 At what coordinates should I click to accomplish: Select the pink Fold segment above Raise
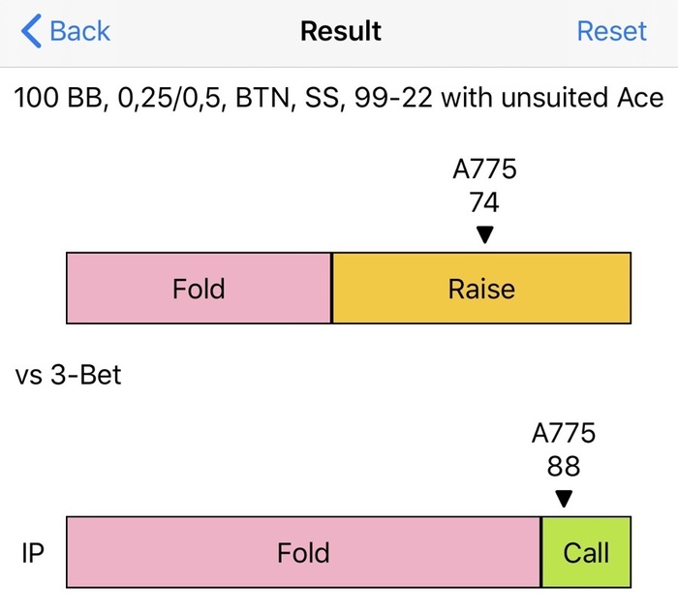pyautogui.click(x=199, y=288)
